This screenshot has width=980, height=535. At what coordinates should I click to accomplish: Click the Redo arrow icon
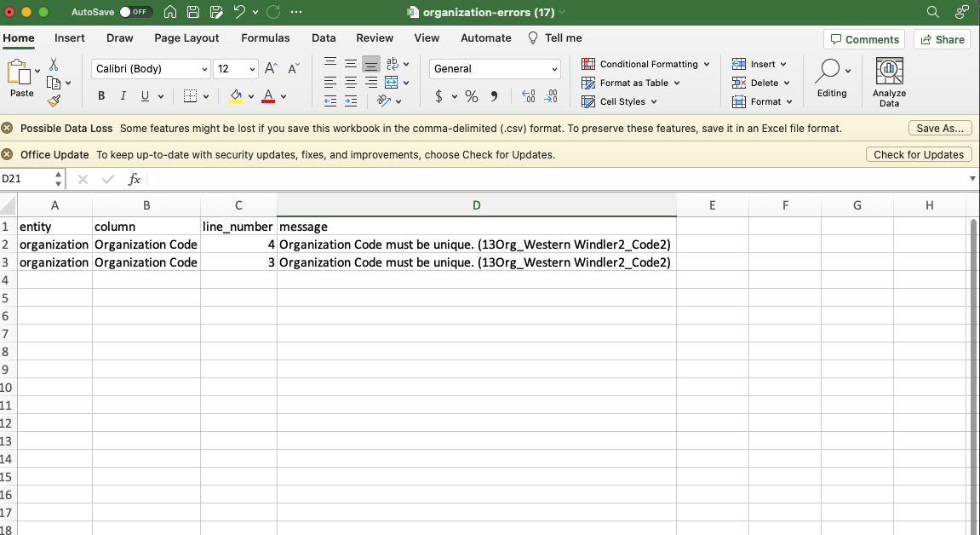pos(273,12)
